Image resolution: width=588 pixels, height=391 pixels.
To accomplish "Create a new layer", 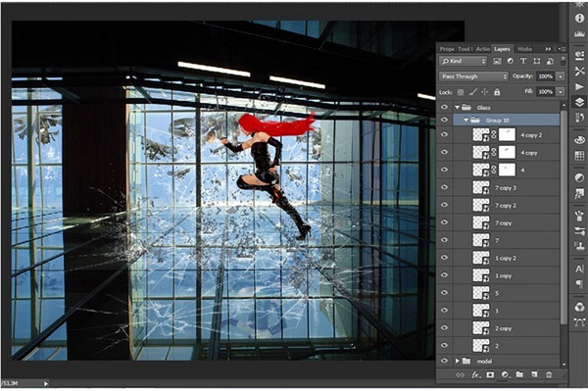I will pos(534,374).
